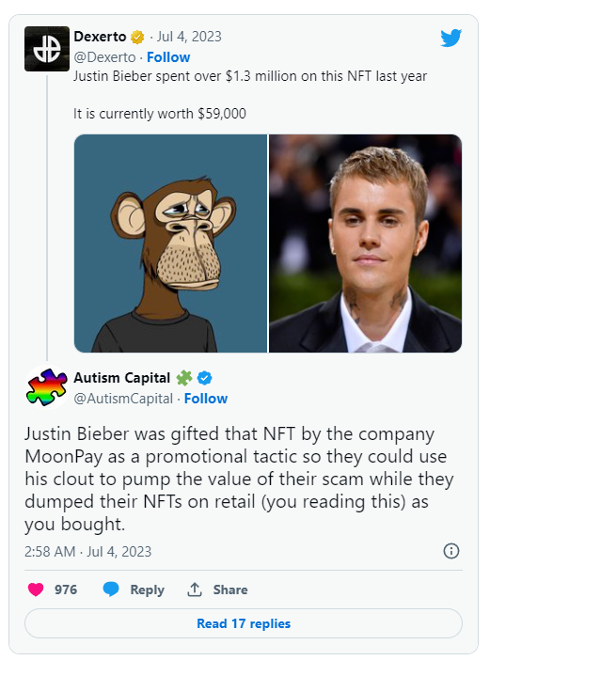
Task: Open the tweet info circle icon
Action: pos(451,551)
